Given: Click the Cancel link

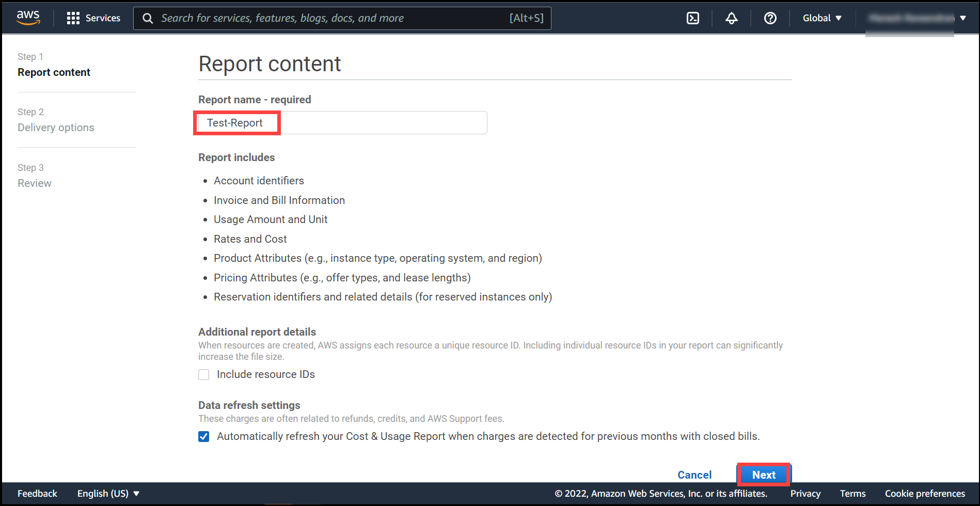Looking at the screenshot, I should [x=694, y=475].
